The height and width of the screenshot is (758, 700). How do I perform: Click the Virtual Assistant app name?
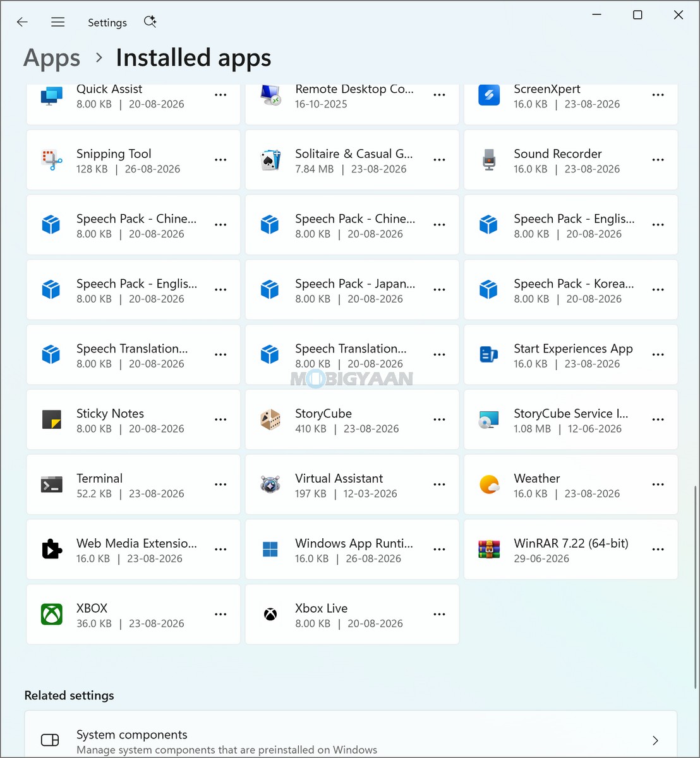[x=339, y=478]
